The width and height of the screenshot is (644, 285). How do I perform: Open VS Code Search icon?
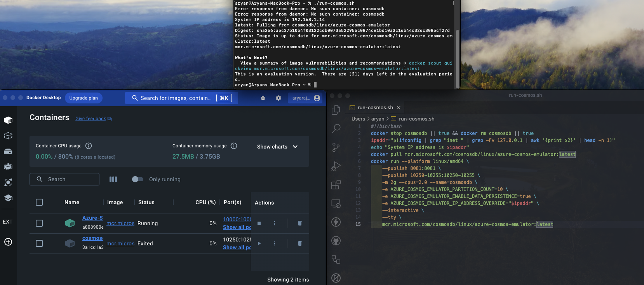point(336,129)
